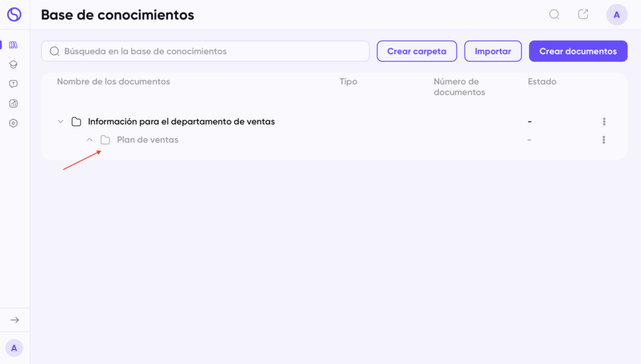641x364 pixels.
Task: Click the Importar button
Action: 493,51
